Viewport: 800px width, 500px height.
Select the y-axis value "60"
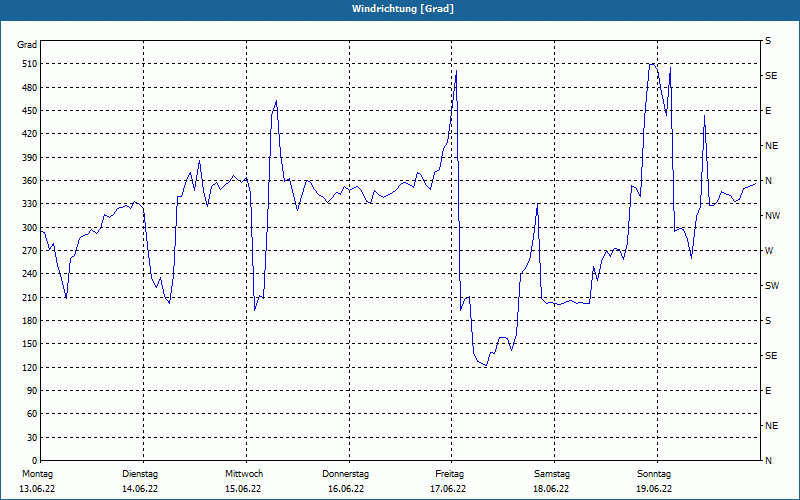click(x=32, y=414)
